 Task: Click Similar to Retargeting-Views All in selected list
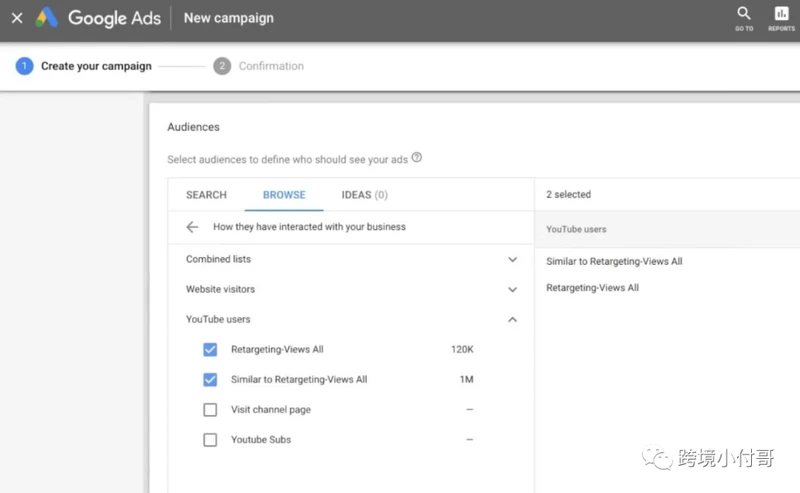[x=614, y=261]
